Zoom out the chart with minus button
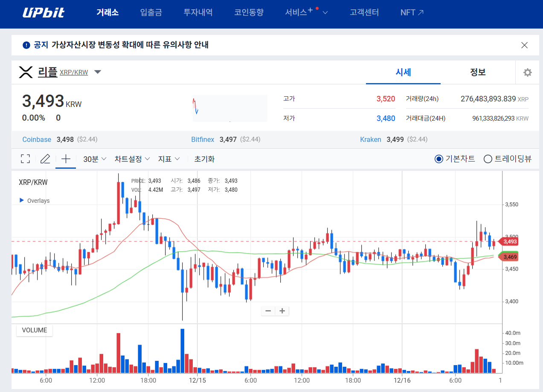 pyautogui.click(x=268, y=311)
